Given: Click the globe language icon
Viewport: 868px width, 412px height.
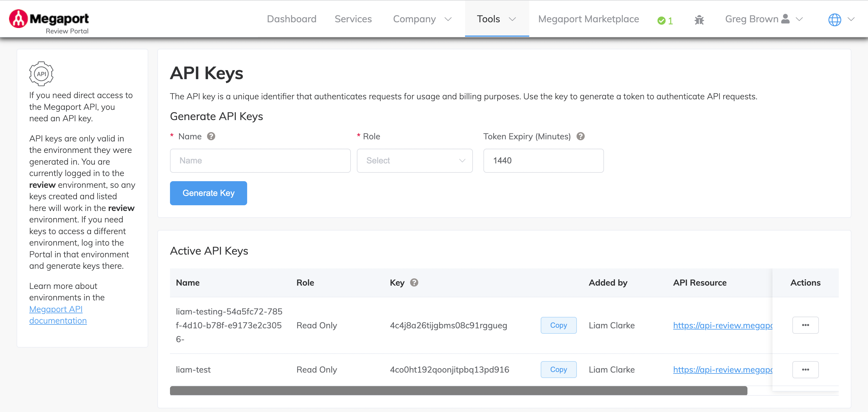Looking at the screenshot, I should [835, 20].
